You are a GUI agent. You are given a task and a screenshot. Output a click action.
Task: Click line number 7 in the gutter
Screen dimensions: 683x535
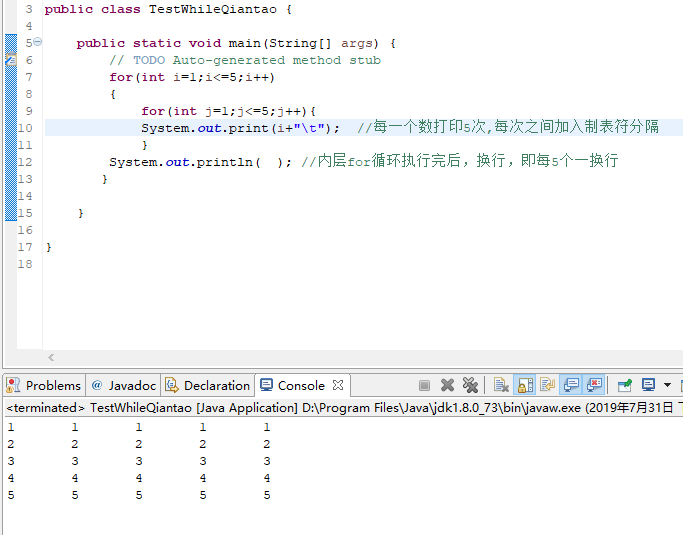point(29,77)
